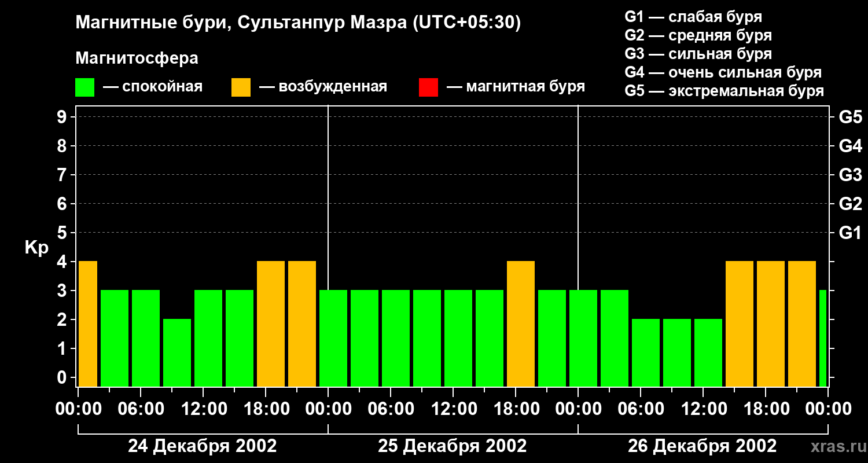Click the date label '25 Декабря 2002'
Viewport: 868px width, 463px height.
(x=453, y=446)
